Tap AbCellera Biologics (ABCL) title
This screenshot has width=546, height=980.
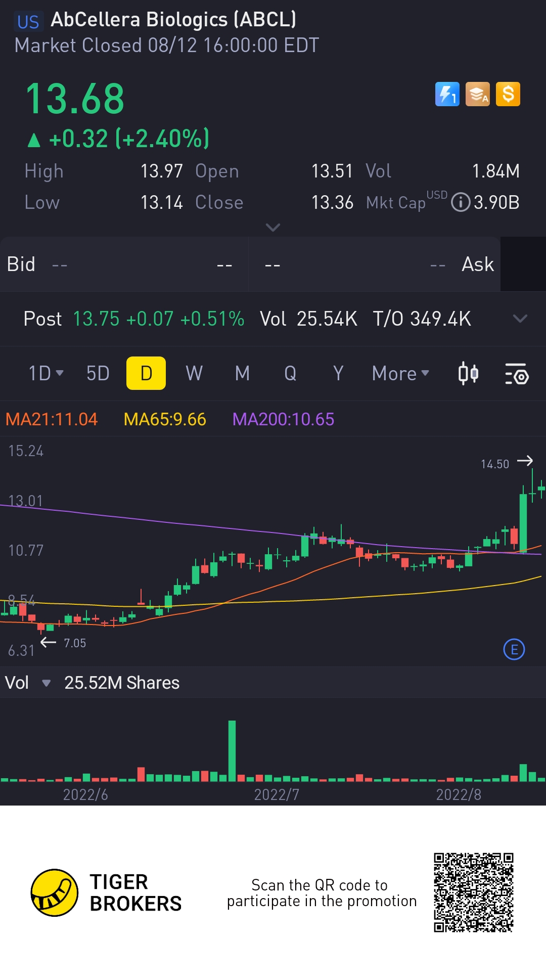tap(173, 20)
